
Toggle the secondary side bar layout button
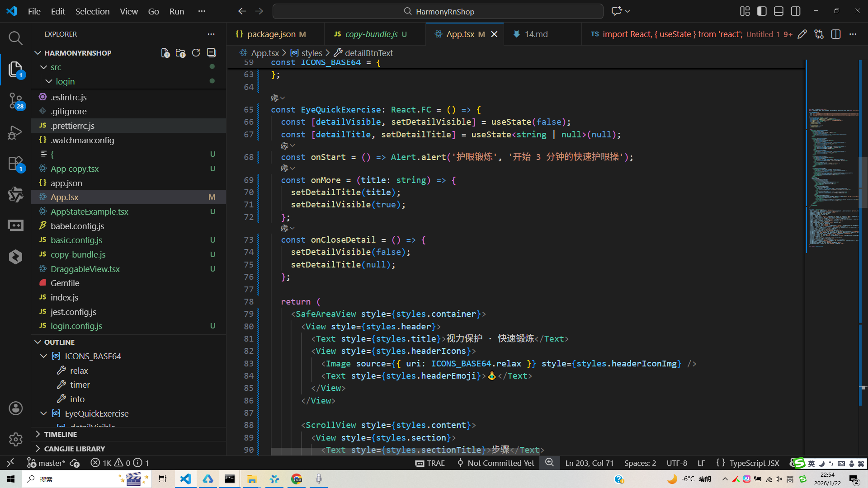tap(796, 11)
